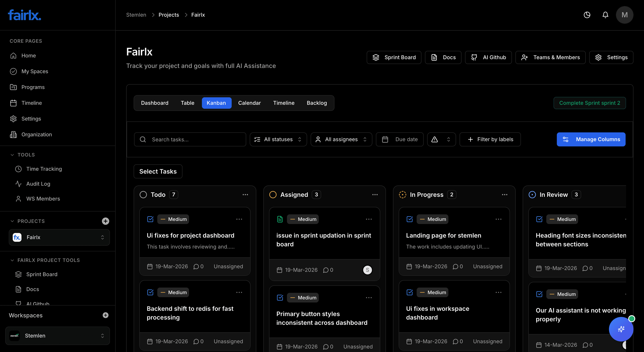Open the AI Github integration
Image resolution: width=644 pixels, height=352 pixels.
pos(488,57)
